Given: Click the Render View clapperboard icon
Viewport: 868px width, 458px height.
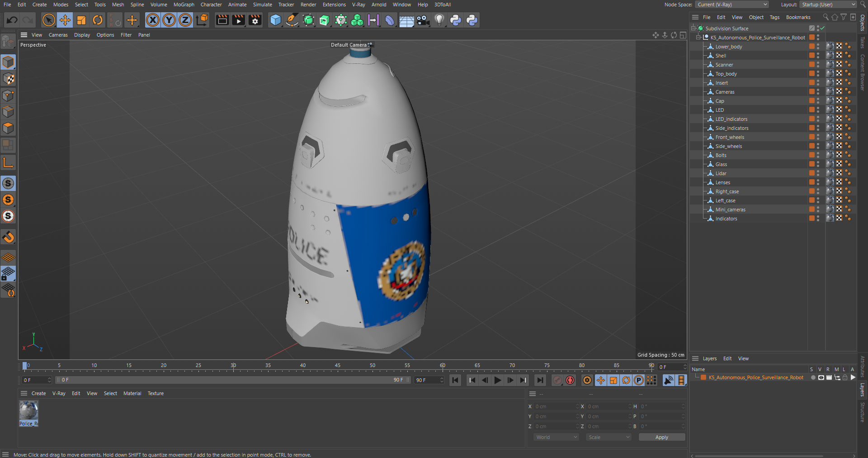Looking at the screenshot, I should tap(222, 20).
